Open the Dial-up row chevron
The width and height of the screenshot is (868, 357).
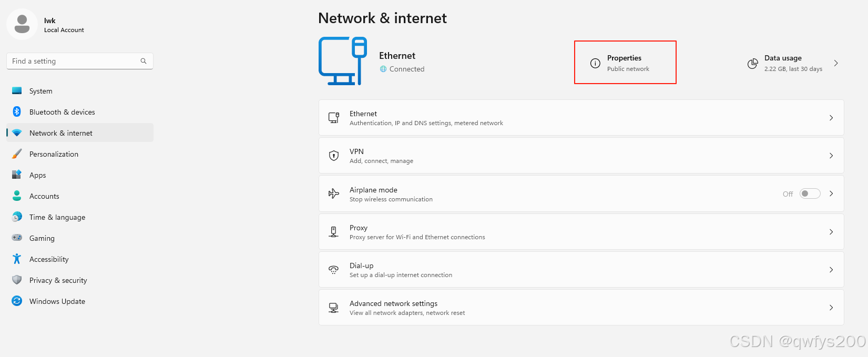click(x=831, y=270)
